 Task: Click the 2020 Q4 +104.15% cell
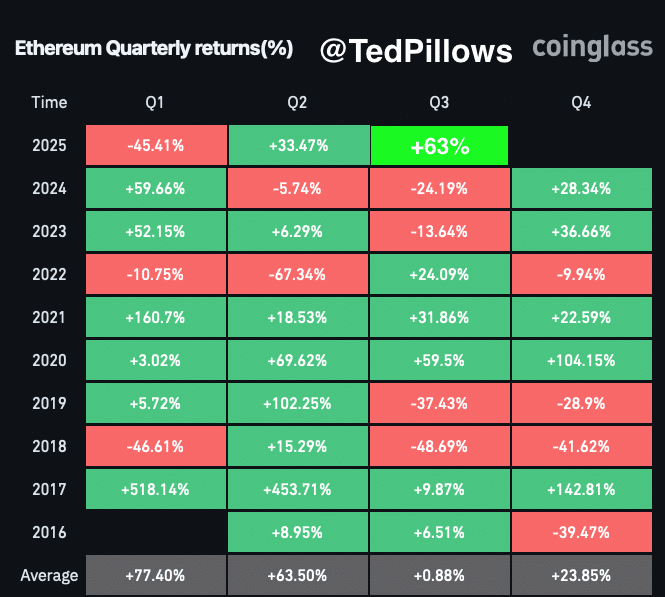(x=581, y=360)
